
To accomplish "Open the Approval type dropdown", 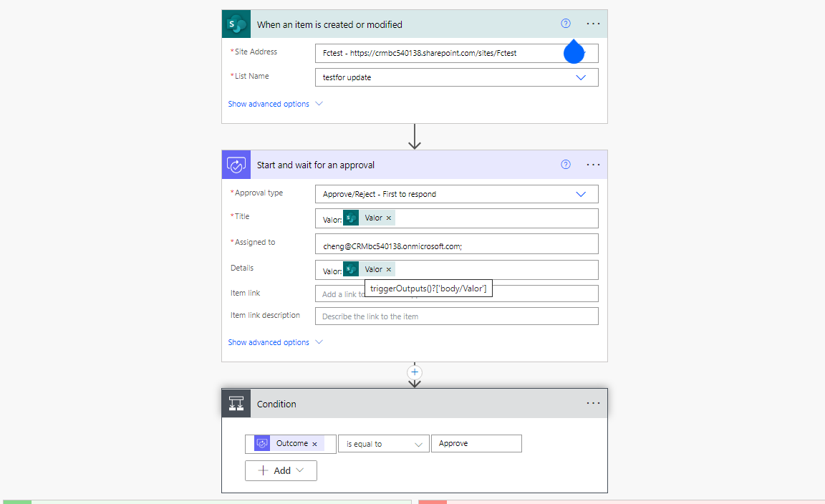I will pyautogui.click(x=580, y=194).
